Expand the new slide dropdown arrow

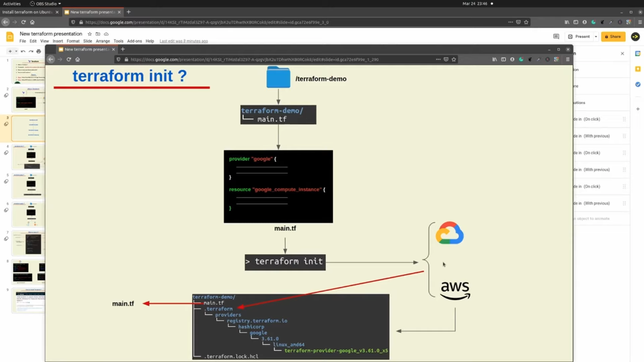(x=16, y=51)
